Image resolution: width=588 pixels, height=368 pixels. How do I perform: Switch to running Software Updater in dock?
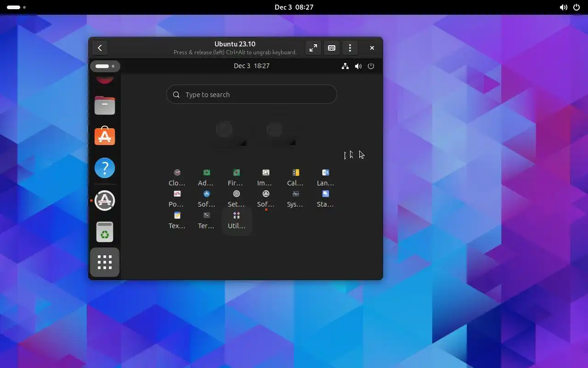(x=105, y=201)
